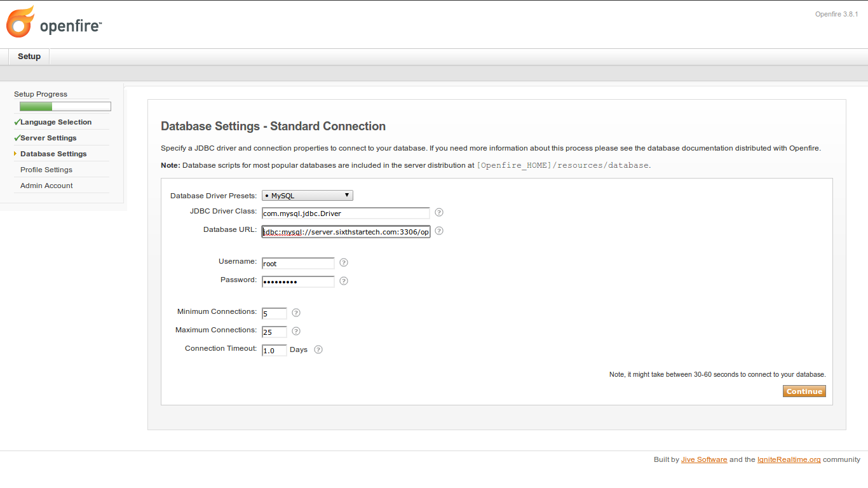Go to the Language Selection step
Viewport: 868px width, 488px height.
56,122
